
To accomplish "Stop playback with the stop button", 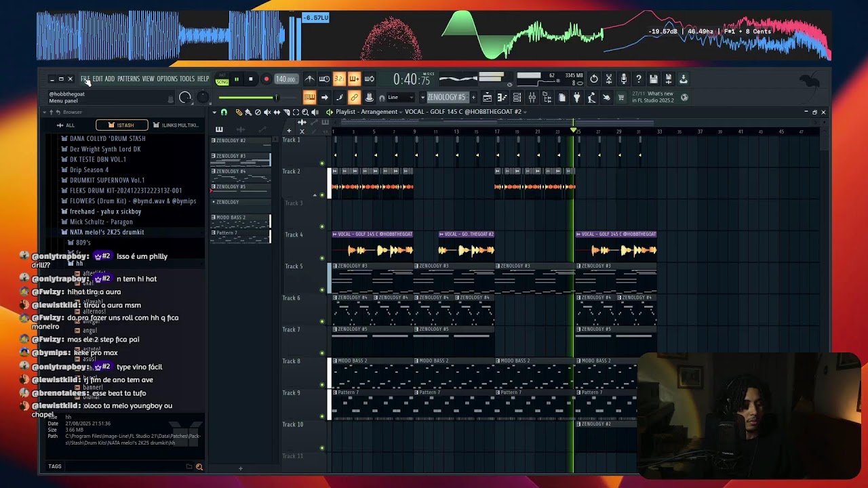I will pos(251,79).
